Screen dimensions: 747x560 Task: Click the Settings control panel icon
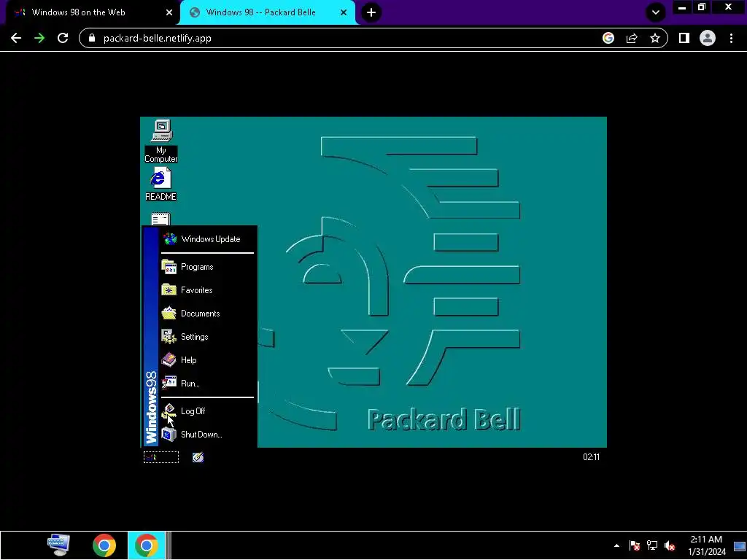pos(169,337)
